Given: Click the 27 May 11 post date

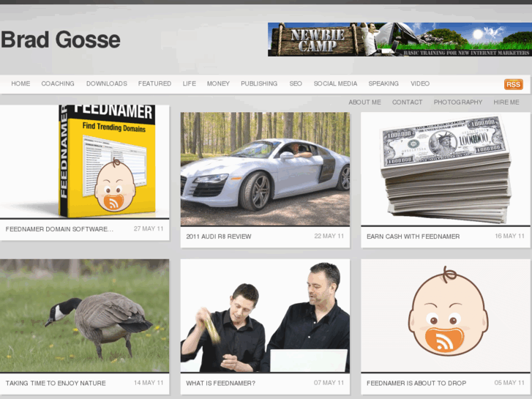Looking at the screenshot, I should (x=149, y=229).
